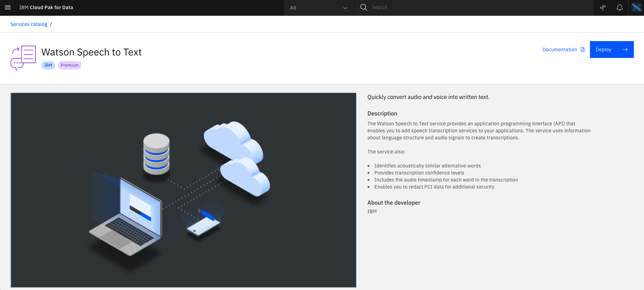Open the Documentation link
The height and width of the screenshot is (290, 644).
tap(559, 50)
